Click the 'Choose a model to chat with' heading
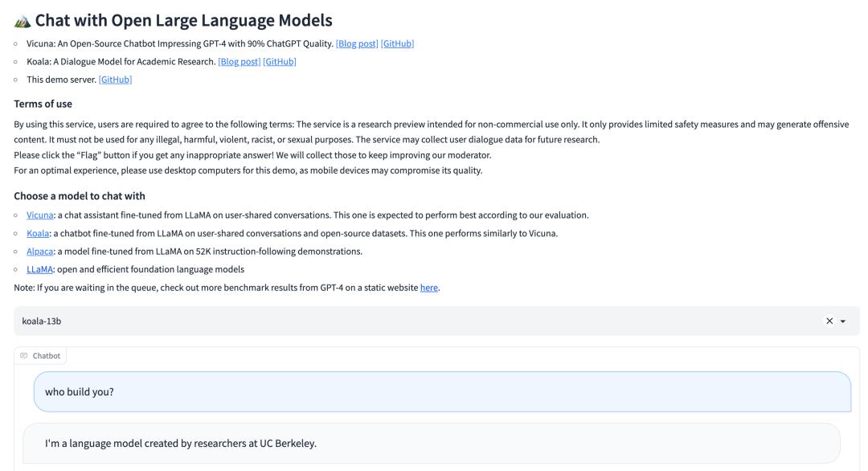Screen dimensions: 868x471 pyautogui.click(x=80, y=196)
